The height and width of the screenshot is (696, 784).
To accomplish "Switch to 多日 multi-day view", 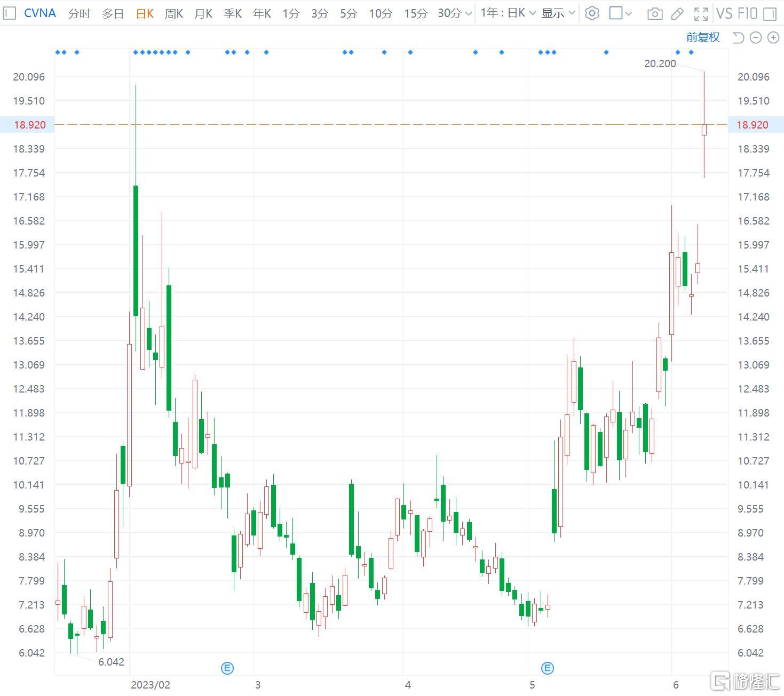I will pos(113,13).
